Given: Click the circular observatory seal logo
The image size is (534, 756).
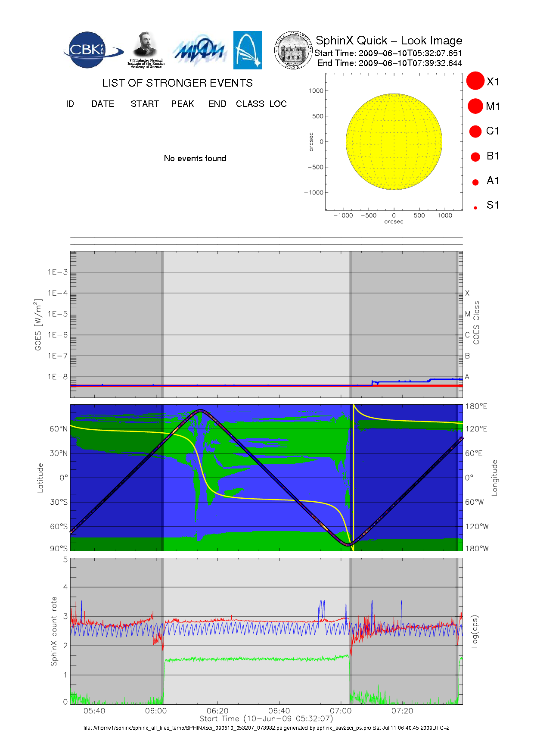Looking at the screenshot, I should pyautogui.click(x=293, y=50).
